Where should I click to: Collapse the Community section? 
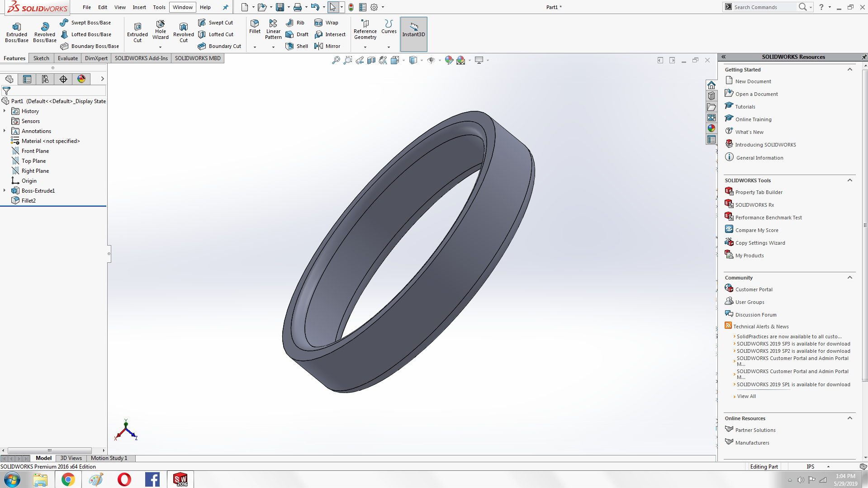(x=850, y=278)
